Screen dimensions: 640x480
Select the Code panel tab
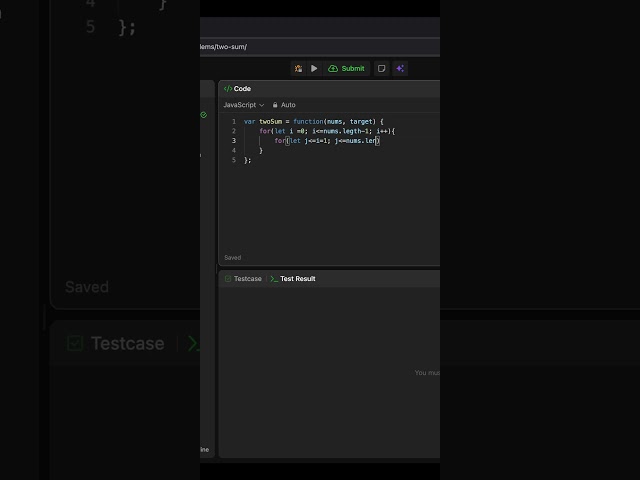coord(238,89)
